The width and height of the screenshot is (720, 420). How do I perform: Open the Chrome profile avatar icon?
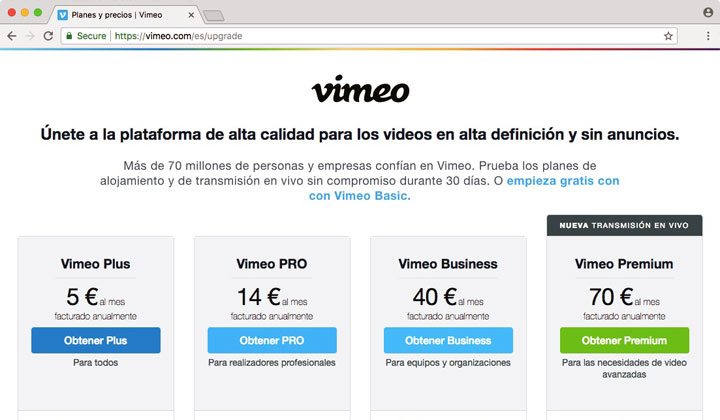(x=708, y=12)
